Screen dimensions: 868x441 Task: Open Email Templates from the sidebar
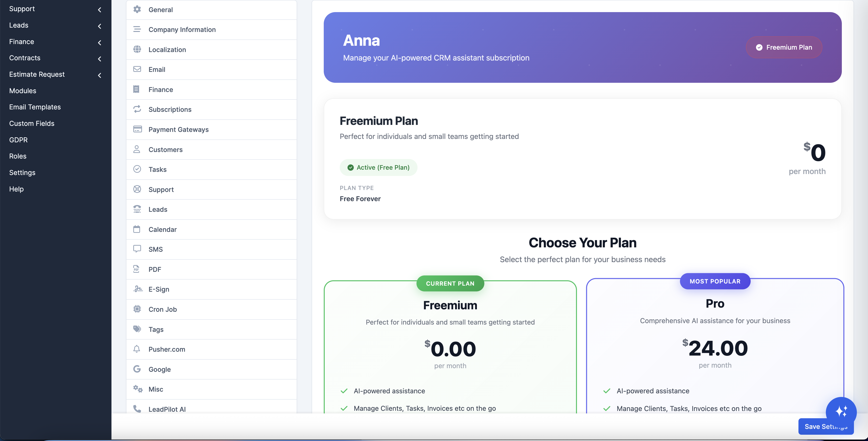[35, 107]
